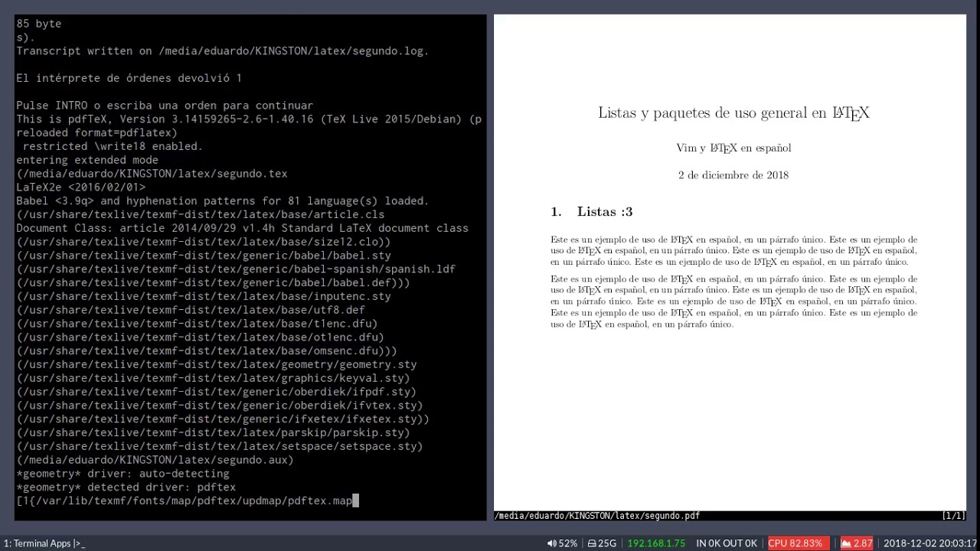Click the omsenc.dfu path line
The image size is (980, 551).
pyautogui.click(x=207, y=351)
